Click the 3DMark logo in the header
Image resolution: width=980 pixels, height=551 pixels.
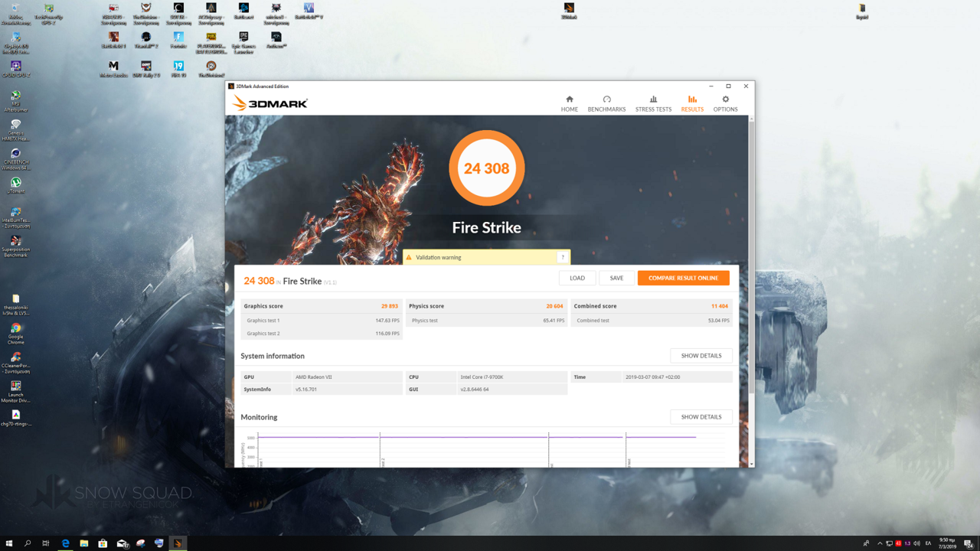pos(270,103)
